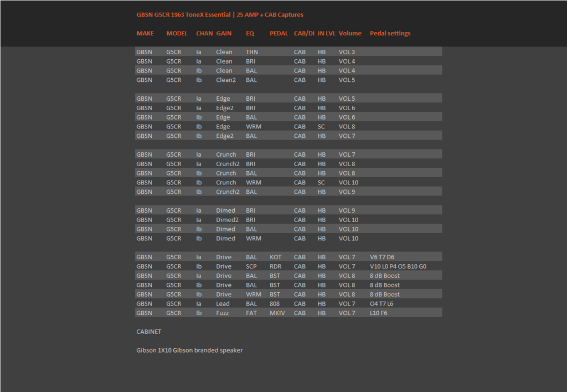Select the CAB/DI column header
The height and width of the screenshot is (392, 567).
[304, 33]
